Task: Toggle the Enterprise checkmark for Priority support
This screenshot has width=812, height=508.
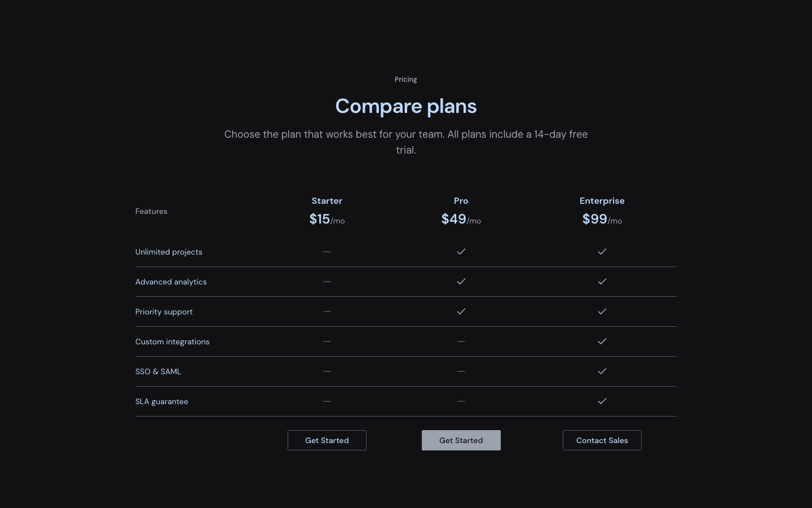Action: coord(602,312)
